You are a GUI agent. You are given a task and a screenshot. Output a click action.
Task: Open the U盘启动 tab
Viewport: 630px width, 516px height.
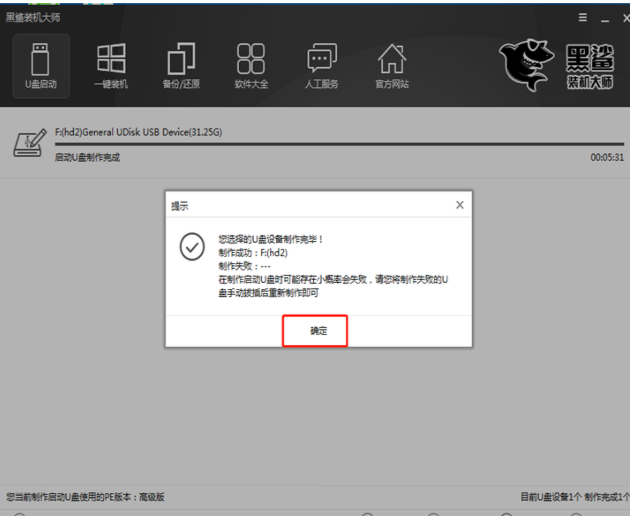tap(41, 66)
